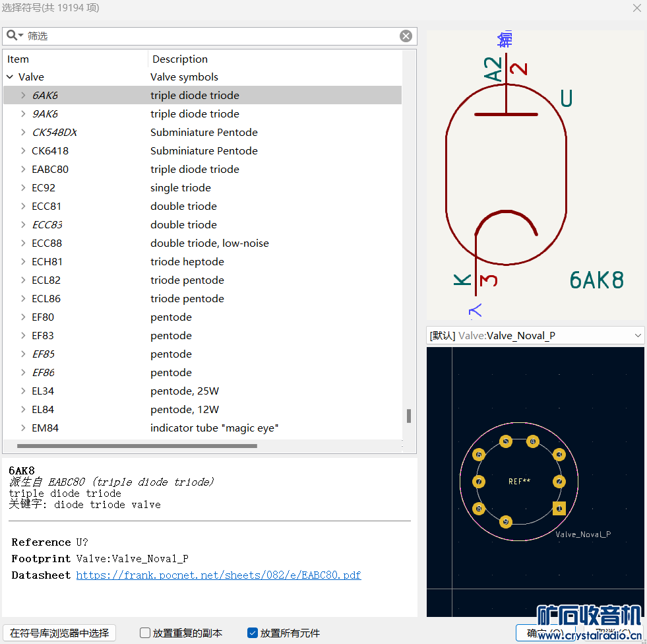Select the EF80 pentode item

tap(202, 317)
